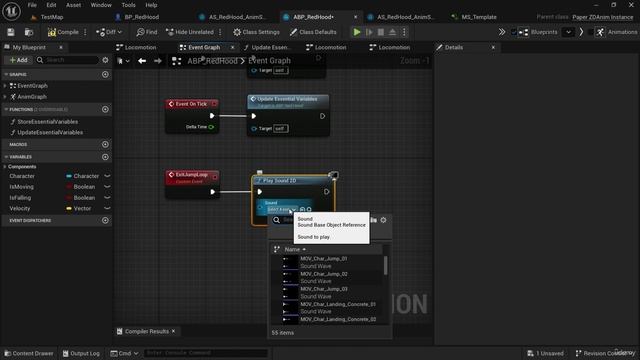640x360 pixels.
Task: Expand the EventGraph tree item
Action: coord(5,86)
